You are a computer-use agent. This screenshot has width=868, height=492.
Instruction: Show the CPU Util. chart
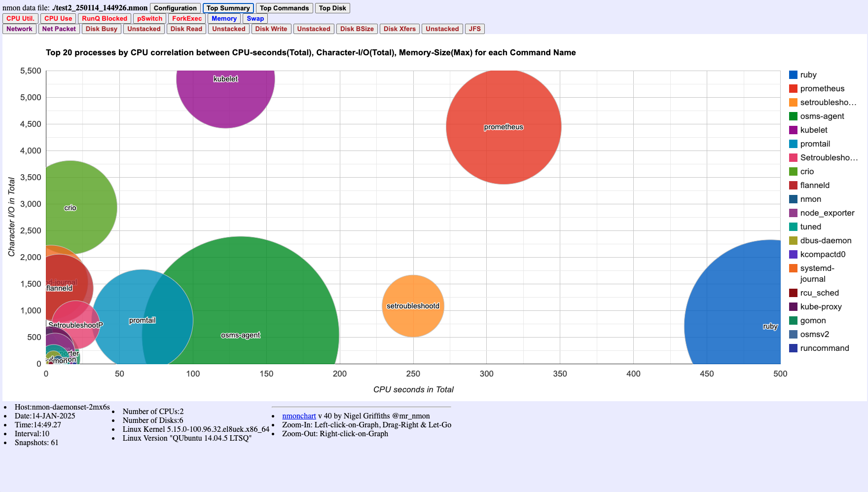[x=20, y=18]
